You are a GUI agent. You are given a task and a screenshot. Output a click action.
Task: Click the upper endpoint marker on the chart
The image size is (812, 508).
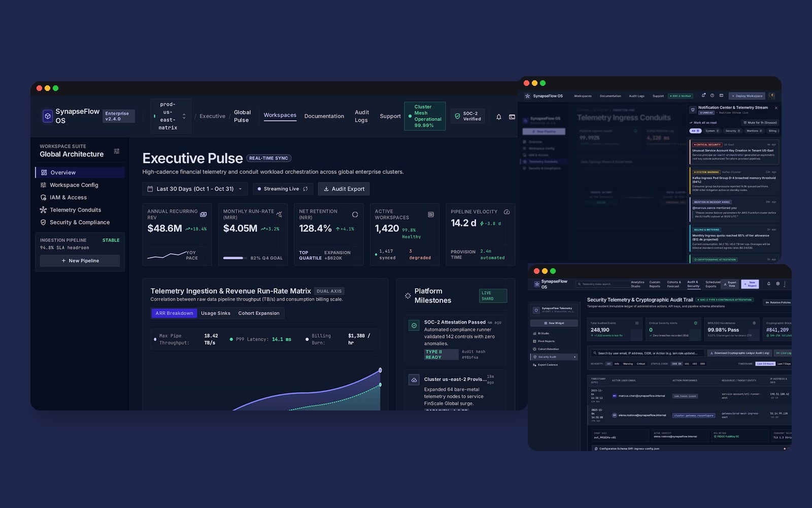pyautogui.click(x=380, y=370)
